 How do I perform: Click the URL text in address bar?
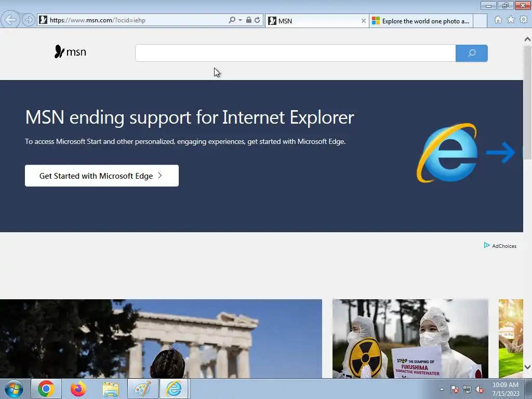[98, 20]
